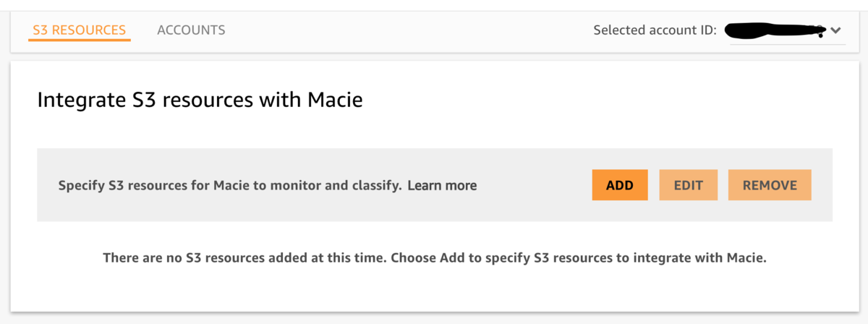
Task: Expand the account ID chevron arrow
Action: [x=836, y=31]
